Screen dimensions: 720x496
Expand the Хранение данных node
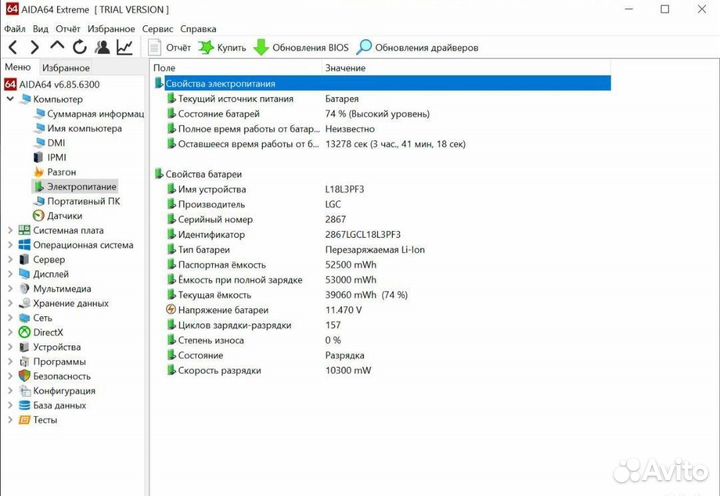point(10,303)
